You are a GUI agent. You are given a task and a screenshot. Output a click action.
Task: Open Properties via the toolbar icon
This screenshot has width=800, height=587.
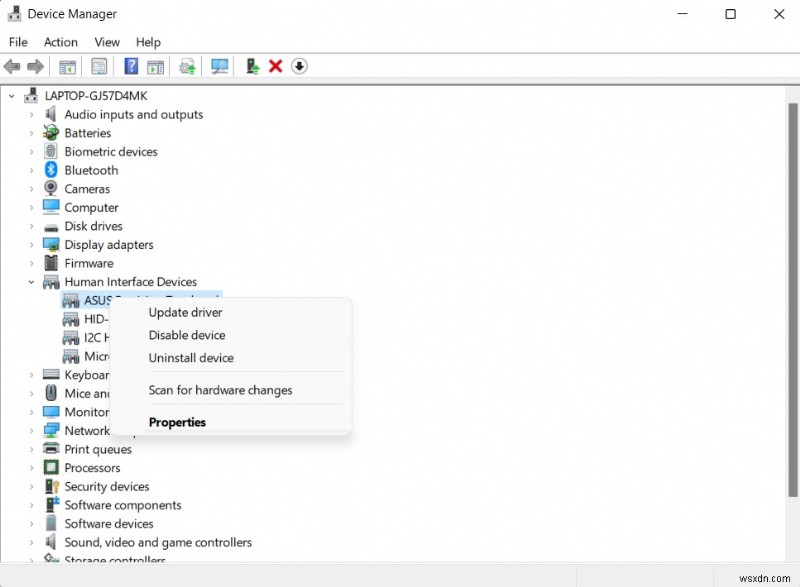tap(99, 66)
